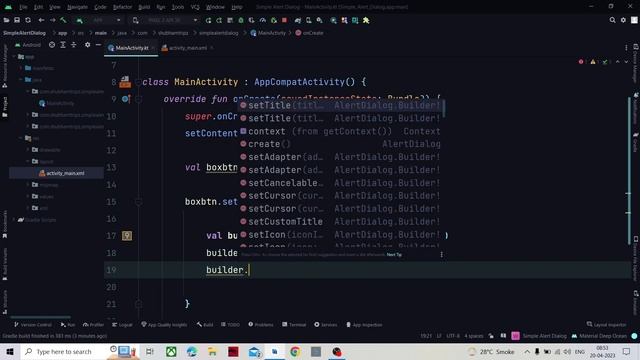Open the Build menu
The width and height of the screenshot is (640, 360).
click(144, 7)
